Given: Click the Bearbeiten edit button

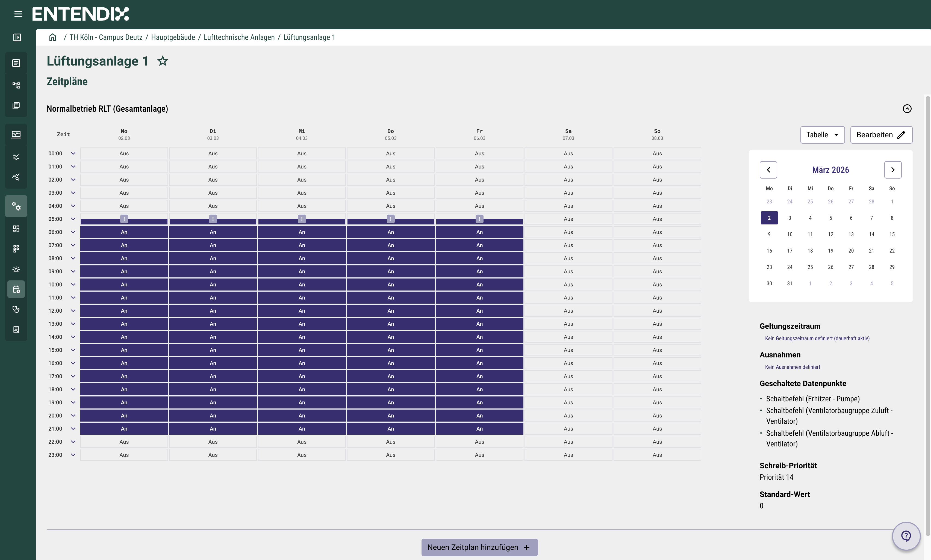Looking at the screenshot, I should [x=881, y=135].
